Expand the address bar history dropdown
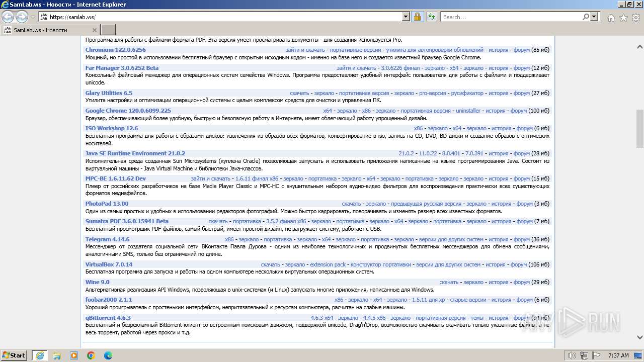The width and height of the screenshot is (644, 362). click(x=406, y=17)
